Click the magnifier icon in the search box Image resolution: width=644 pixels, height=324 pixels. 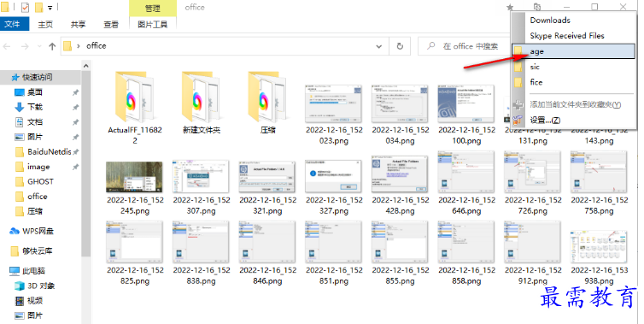[430, 46]
